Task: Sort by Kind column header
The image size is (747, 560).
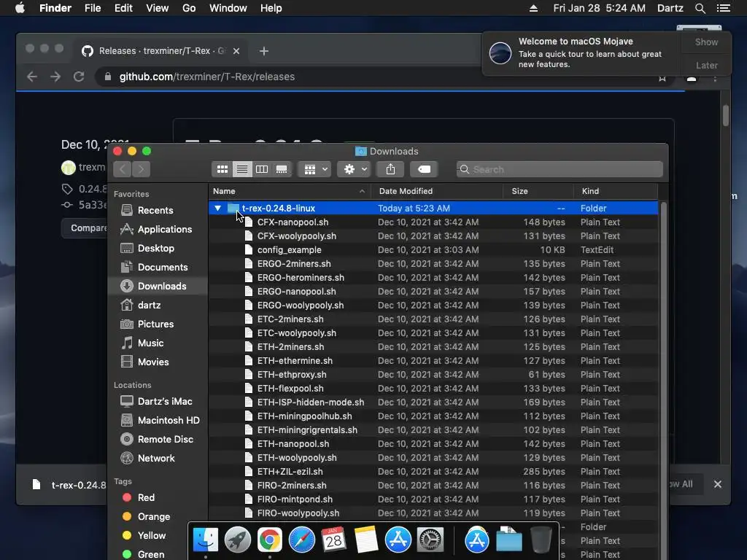Action: coord(616,191)
